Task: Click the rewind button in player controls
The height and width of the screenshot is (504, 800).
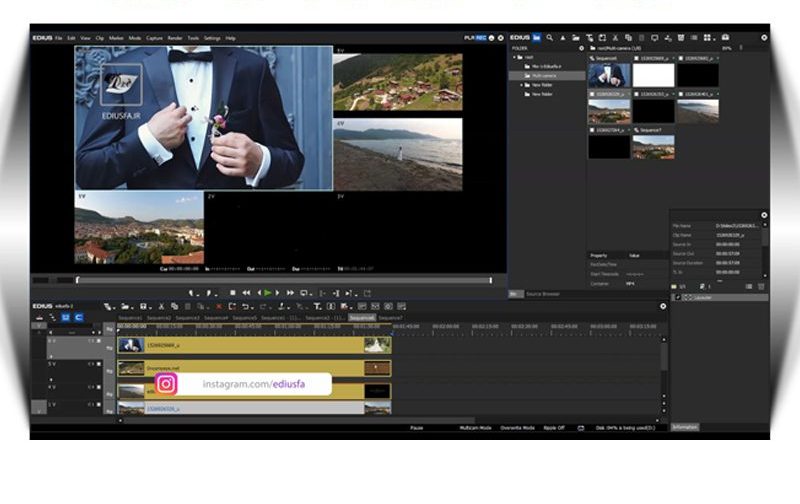Action: 246,293
